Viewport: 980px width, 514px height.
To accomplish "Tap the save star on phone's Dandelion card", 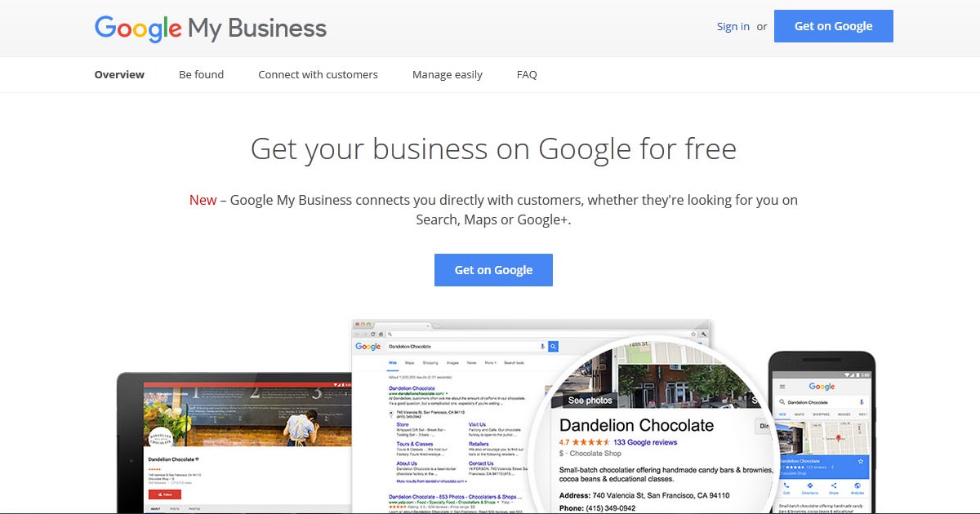I will coord(861,461).
